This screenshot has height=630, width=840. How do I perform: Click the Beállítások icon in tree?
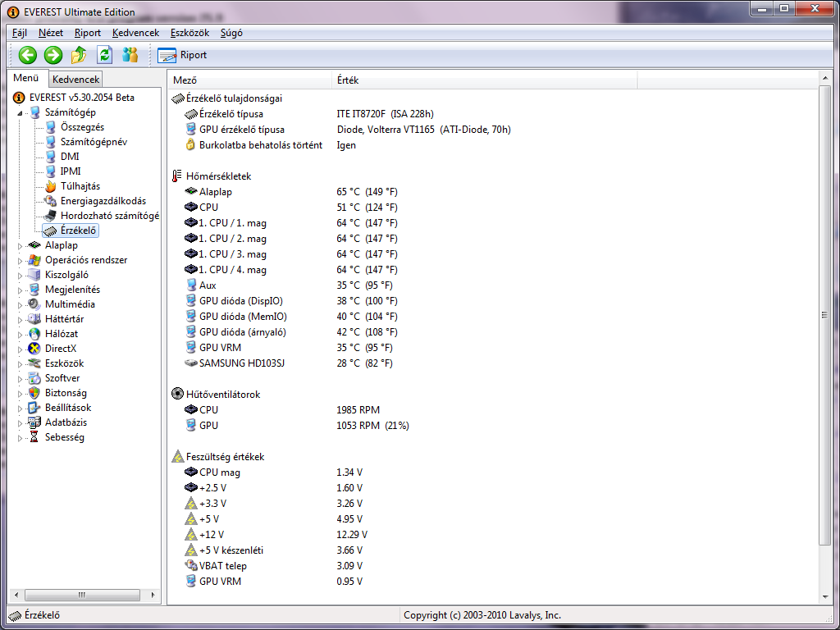34,408
